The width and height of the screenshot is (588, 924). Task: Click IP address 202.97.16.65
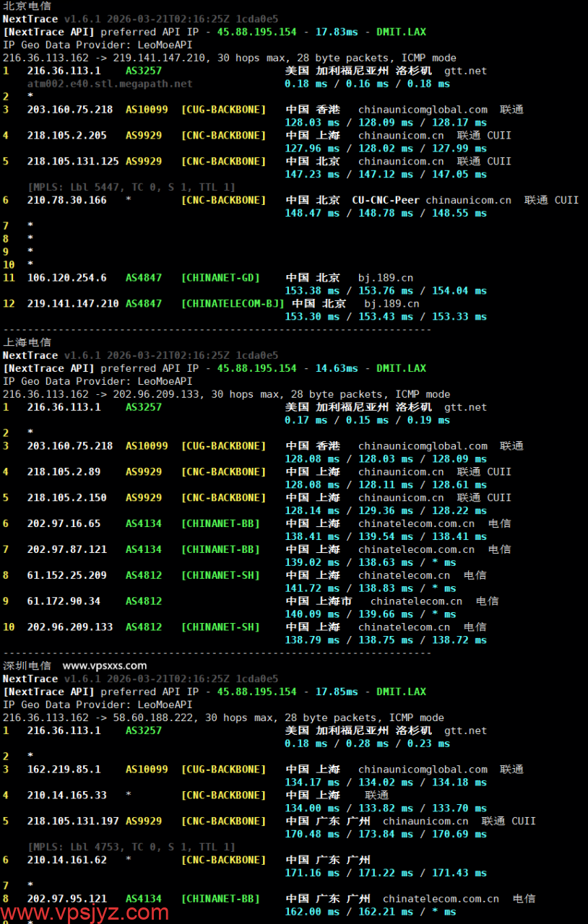(x=64, y=523)
